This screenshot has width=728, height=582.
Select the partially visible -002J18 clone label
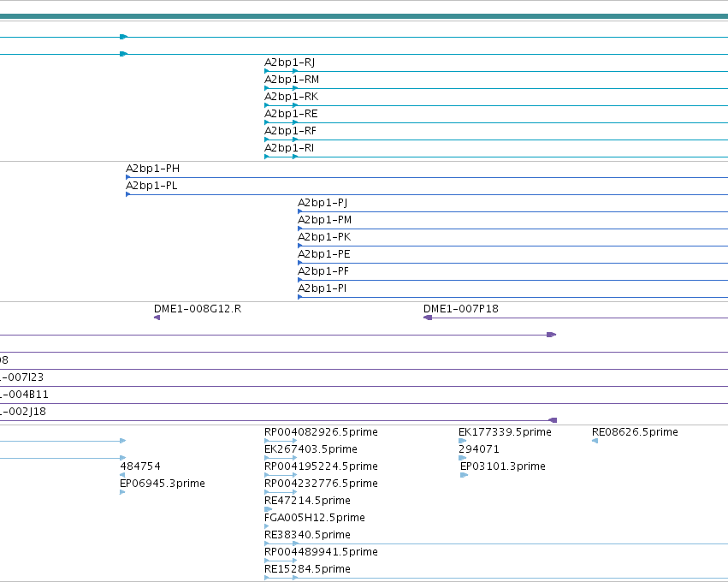[x=23, y=412]
